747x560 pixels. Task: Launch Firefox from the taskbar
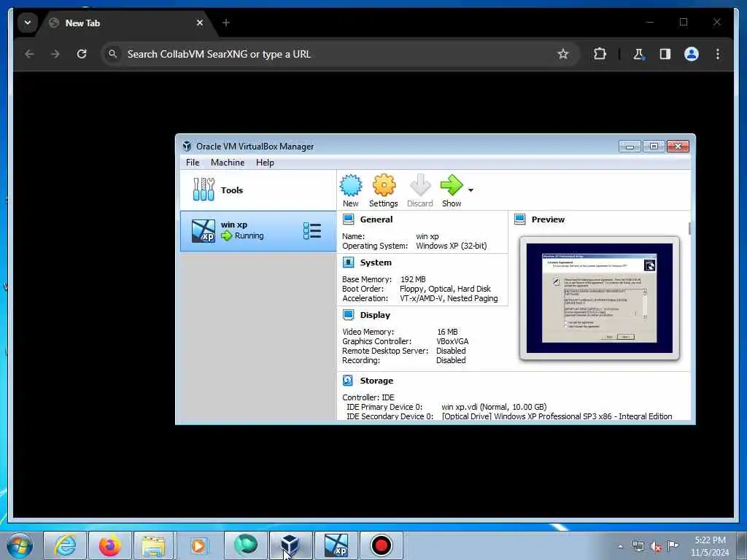(x=109, y=545)
